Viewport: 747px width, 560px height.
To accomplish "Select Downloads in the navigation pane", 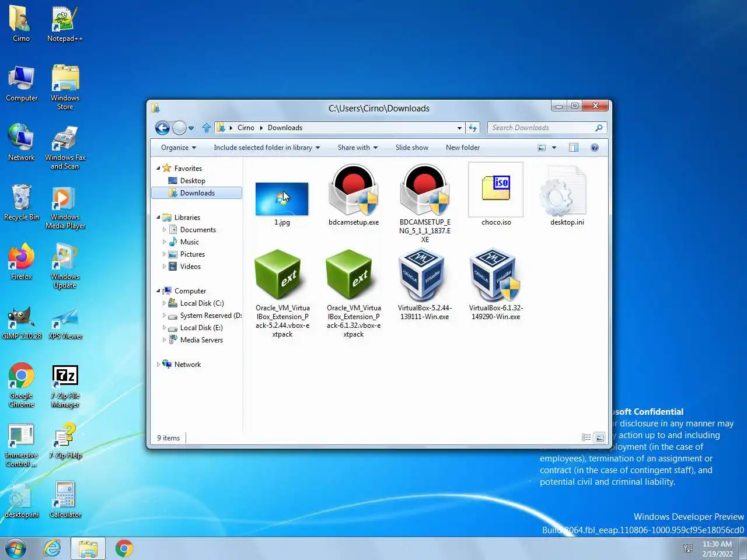I will 197,193.
